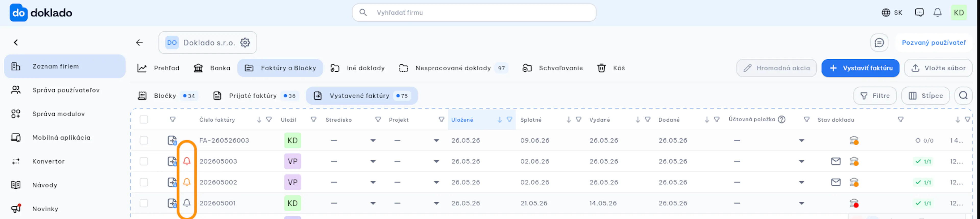Click the orange bell on invoice 202605002

[x=187, y=182]
